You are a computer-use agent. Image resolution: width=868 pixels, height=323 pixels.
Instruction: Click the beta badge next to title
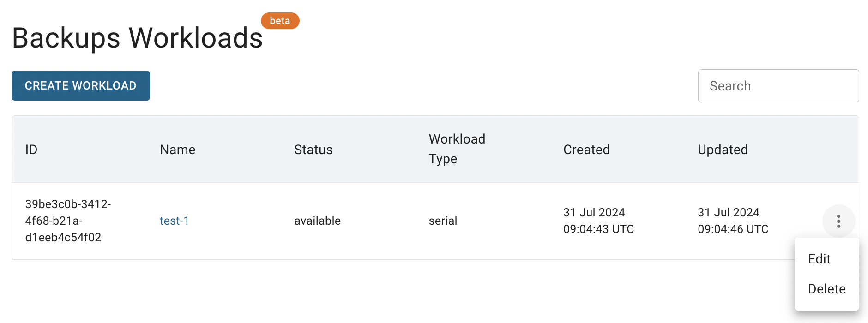tap(280, 21)
